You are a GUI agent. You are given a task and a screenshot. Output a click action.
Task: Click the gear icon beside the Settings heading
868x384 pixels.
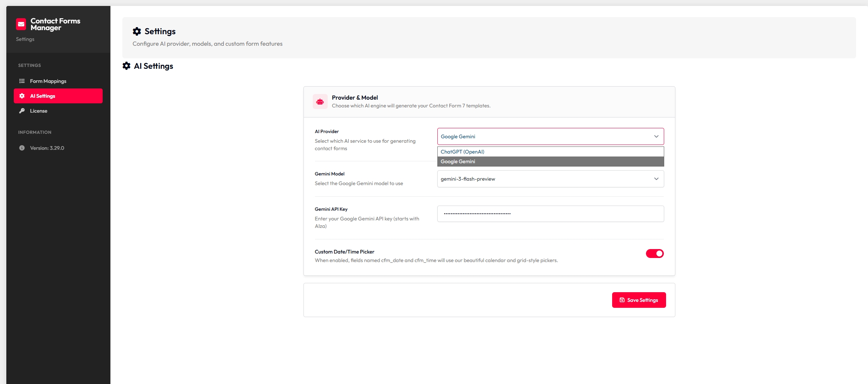coord(137,31)
